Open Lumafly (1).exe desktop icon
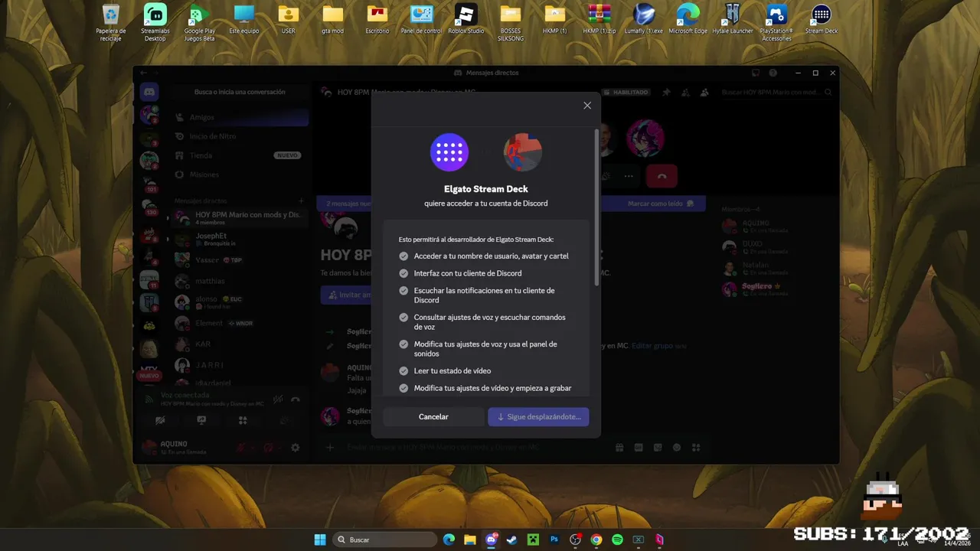 pos(644,19)
